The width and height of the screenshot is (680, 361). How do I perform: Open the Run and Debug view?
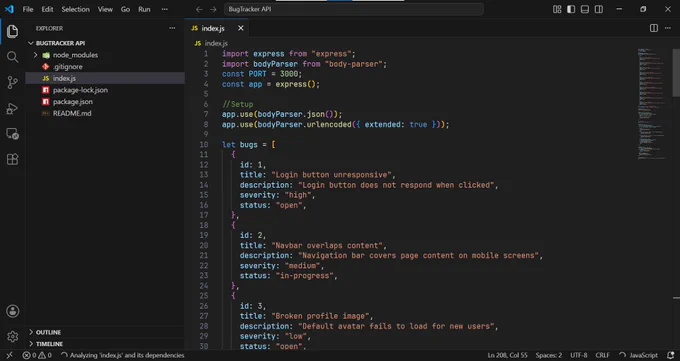pyautogui.click(x=13, y=108)
